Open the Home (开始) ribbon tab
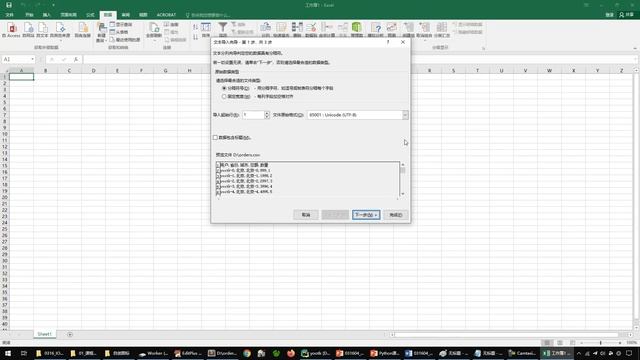The height and width of the screenshot is (360, 640). coord(29,15)
